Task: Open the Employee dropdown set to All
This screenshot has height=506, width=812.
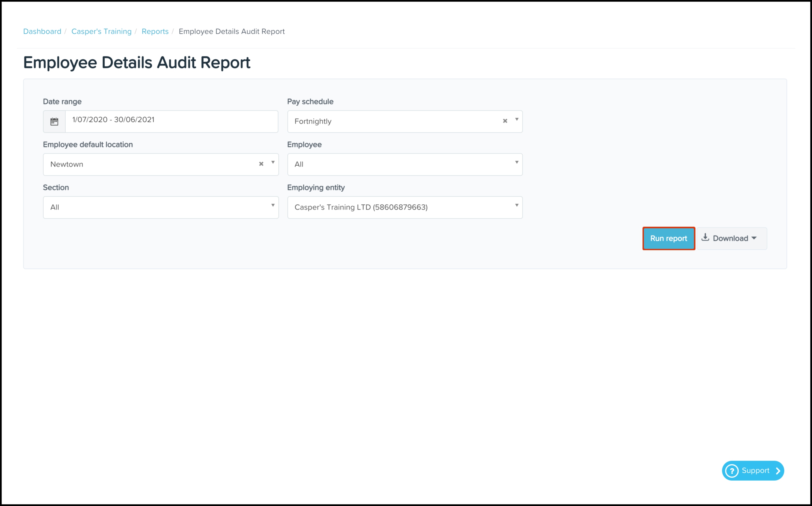Action: (405, 164)
